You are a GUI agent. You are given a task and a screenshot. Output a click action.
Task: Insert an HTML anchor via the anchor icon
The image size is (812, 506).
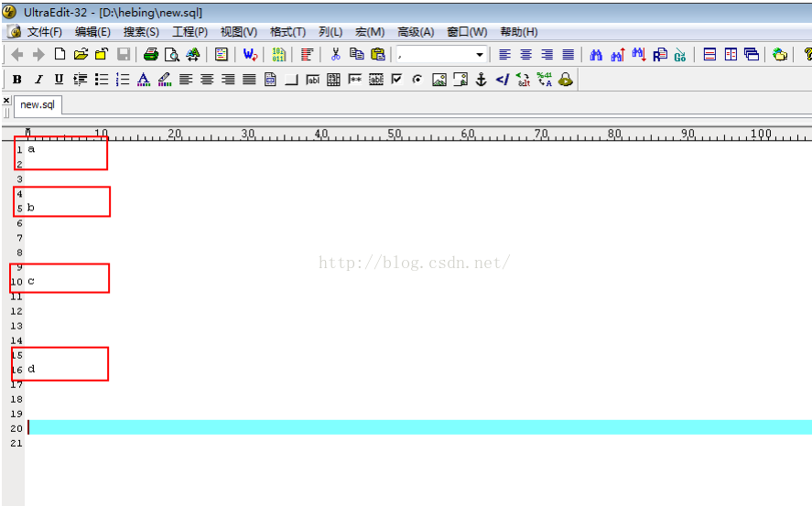pos(482,80)
